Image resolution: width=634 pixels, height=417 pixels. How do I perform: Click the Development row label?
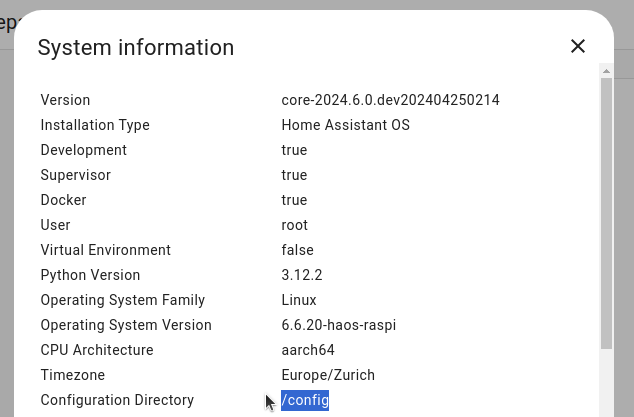(83, 150)
